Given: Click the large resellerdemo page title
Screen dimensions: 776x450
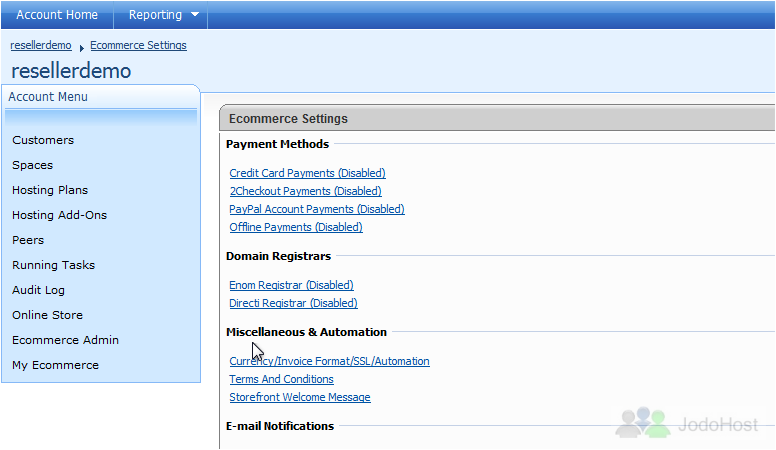Looking at the screenshot, I should pos(71,71).
